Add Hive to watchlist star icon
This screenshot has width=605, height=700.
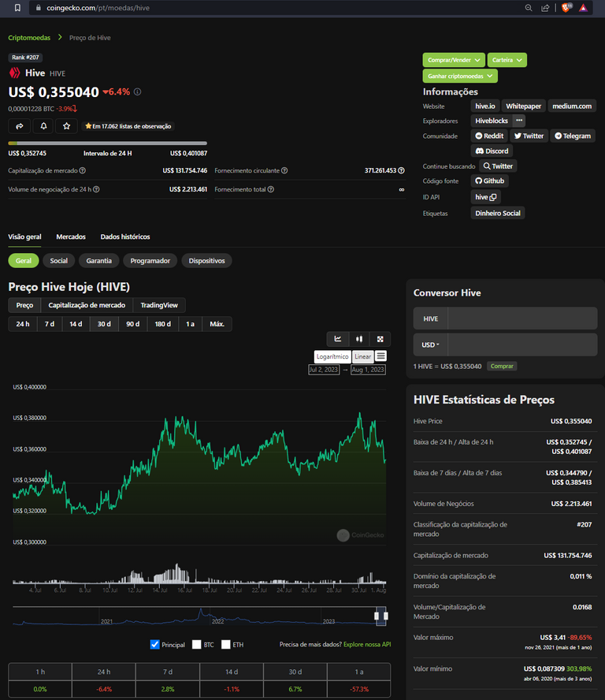click(x=66, y=126)
